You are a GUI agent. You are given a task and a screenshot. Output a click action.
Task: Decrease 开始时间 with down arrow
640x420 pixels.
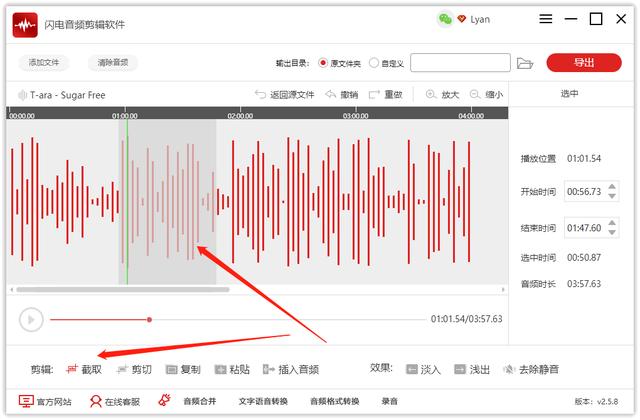pyautogui.click(x=611, y=196)
